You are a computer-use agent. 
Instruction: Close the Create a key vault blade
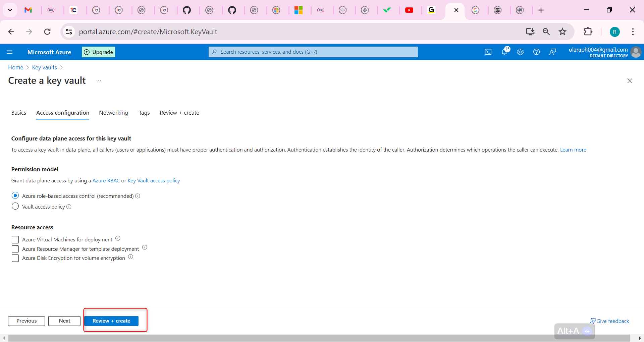(x=630, y=81)
